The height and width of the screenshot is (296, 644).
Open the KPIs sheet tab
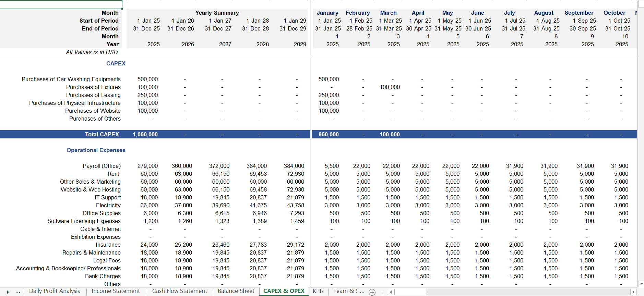point(318,291)
